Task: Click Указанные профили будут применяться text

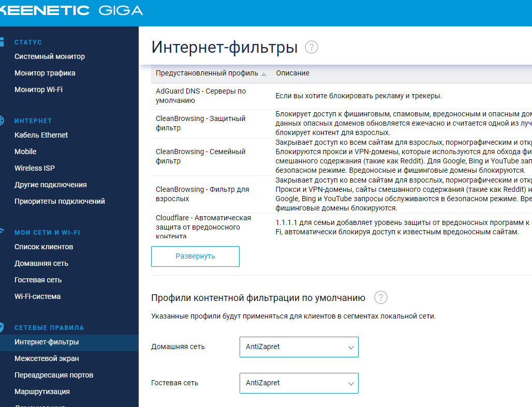Action: click(x=293, y=316)
